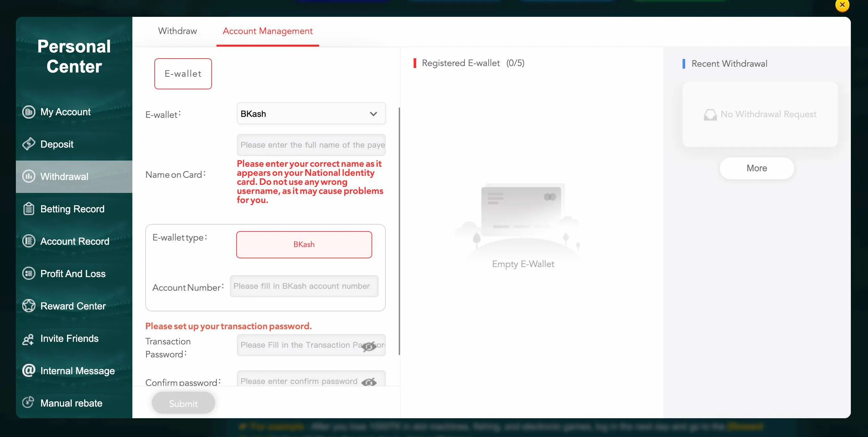This screenshot has width=868, height=437.
Task: Click the My Account coin icon
Action: coord(28,112)
